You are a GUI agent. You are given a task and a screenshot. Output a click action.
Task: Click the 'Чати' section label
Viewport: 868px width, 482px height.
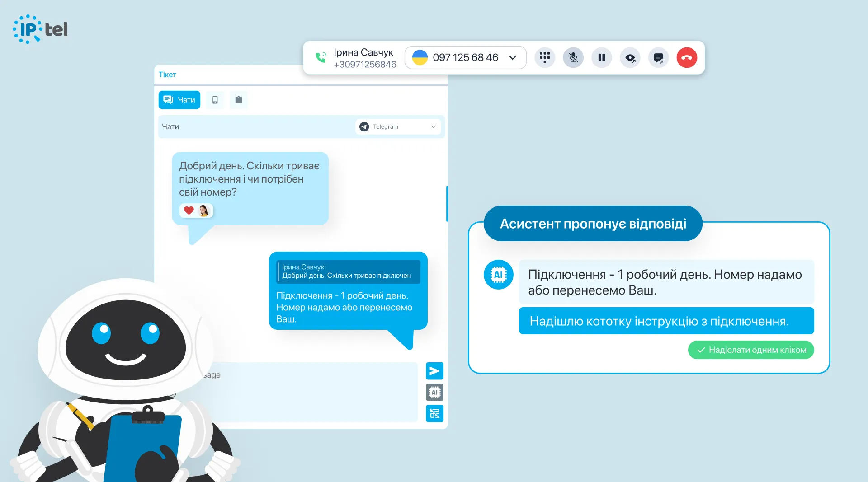pyautogui.click(x=170, y=126)
